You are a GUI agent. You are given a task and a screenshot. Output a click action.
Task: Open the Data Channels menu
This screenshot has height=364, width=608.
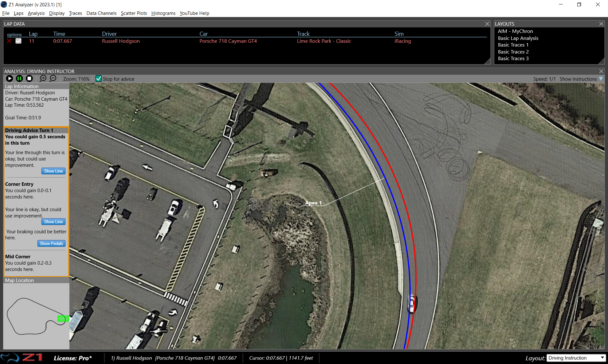point(101,13)
